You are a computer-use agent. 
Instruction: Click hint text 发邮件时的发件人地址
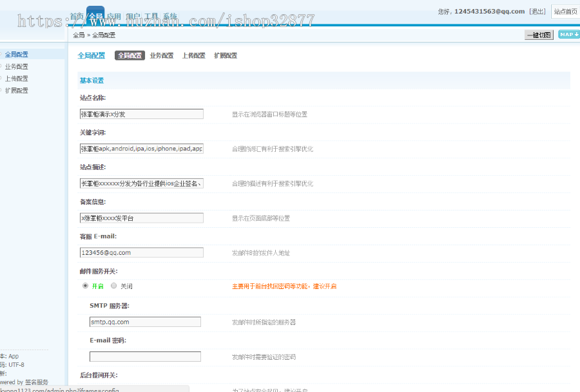tap(261, 253)
